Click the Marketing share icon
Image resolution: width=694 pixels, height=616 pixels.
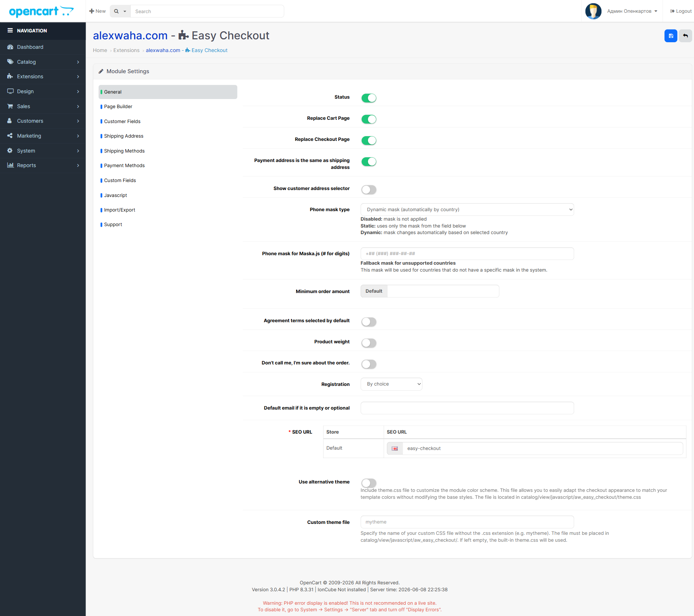tap(10, 136)
